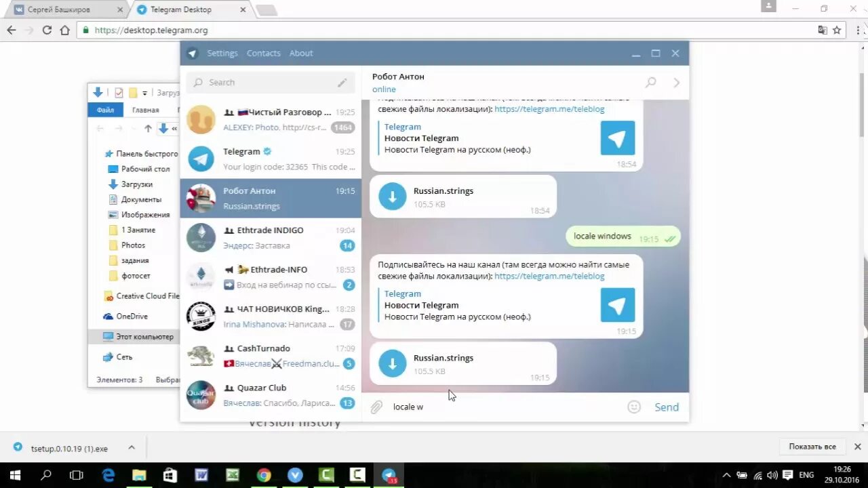Select Рабочий стол in the Explorer sidebar
Image resolution: width=868 pixels, height=488 pixels.
click(139, 169)
